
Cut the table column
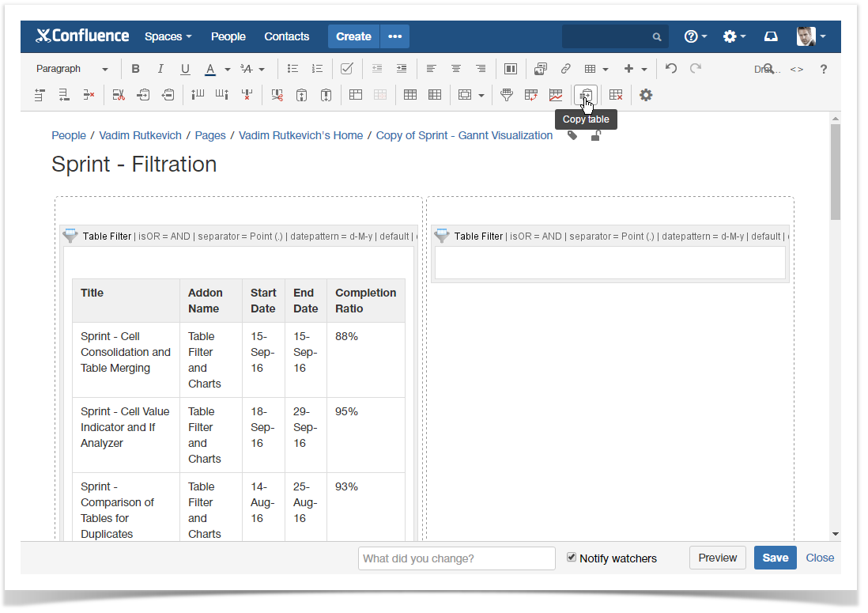tap(277, 95)
